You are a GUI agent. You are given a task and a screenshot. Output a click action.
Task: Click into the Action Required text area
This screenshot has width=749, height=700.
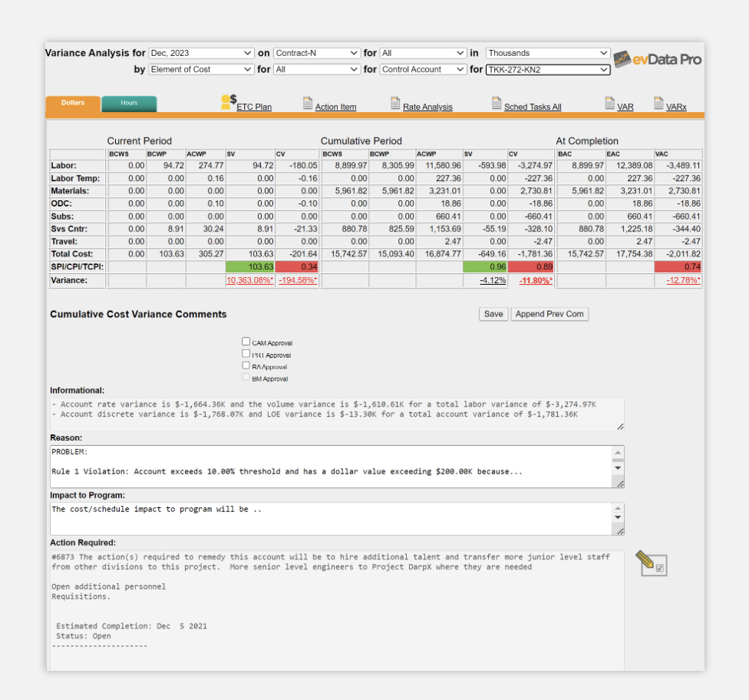[337, 610]
